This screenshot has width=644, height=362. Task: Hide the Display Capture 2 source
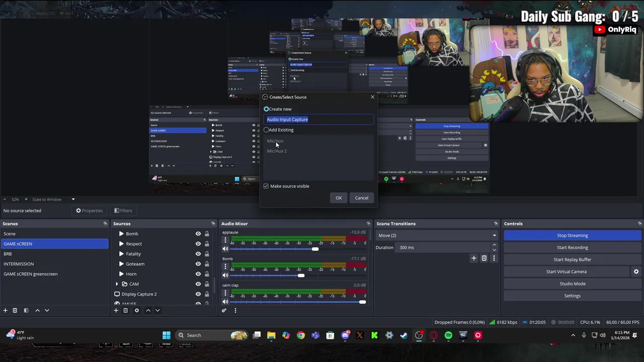point(198,294)
